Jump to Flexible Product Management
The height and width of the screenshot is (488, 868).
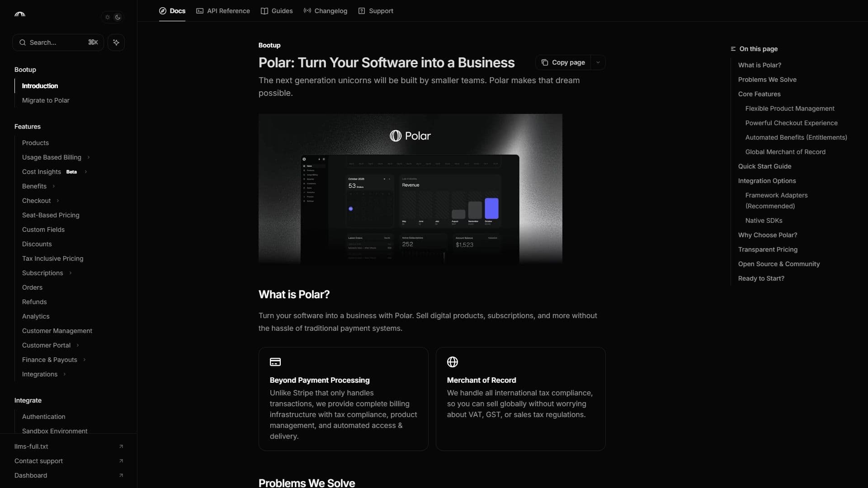790,108
